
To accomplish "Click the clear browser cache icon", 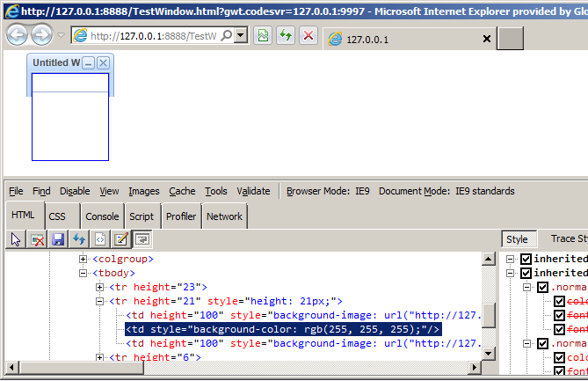I will 37,239.
